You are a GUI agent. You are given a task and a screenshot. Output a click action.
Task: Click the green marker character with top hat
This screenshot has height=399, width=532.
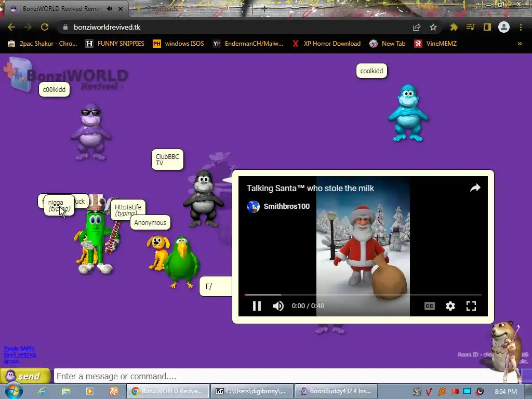click(97, 237)
